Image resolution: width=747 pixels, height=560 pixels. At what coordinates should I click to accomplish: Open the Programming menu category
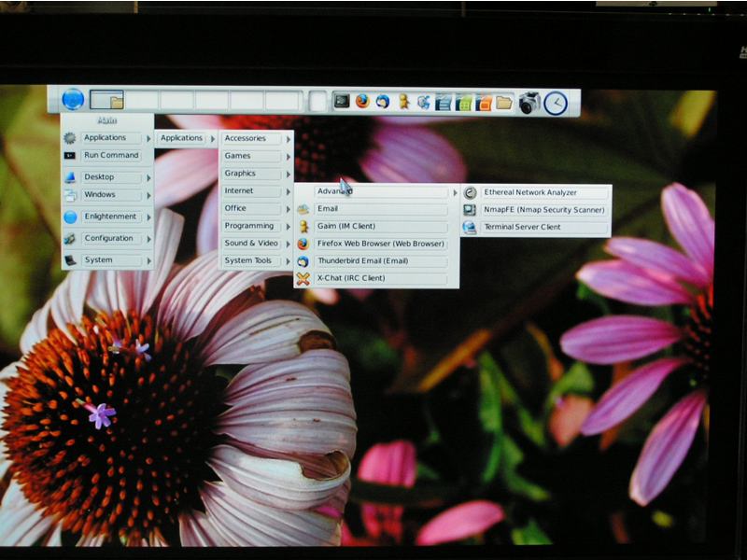[256, 226]
